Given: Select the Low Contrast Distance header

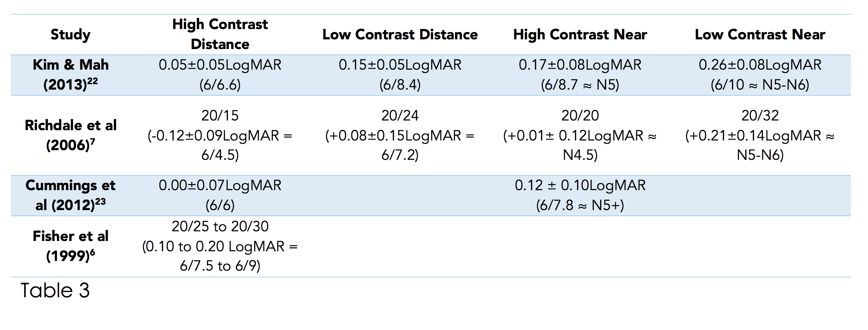Looking at the screenshot, I should tap(400, 34).
